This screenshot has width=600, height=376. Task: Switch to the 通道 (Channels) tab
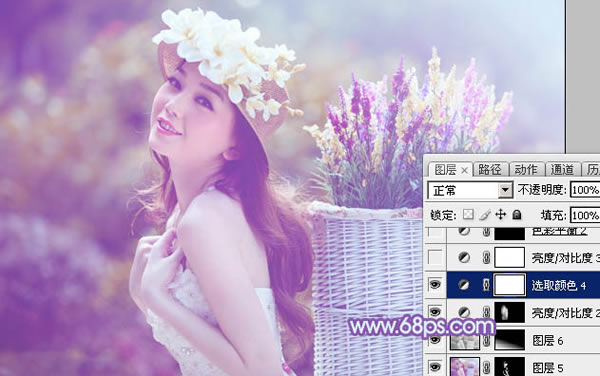point(562,169)
